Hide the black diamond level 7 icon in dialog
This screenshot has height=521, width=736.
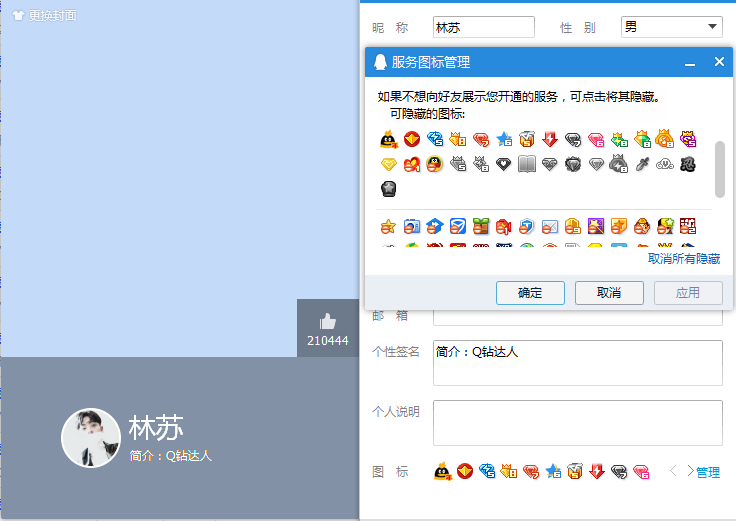point(573,139)
